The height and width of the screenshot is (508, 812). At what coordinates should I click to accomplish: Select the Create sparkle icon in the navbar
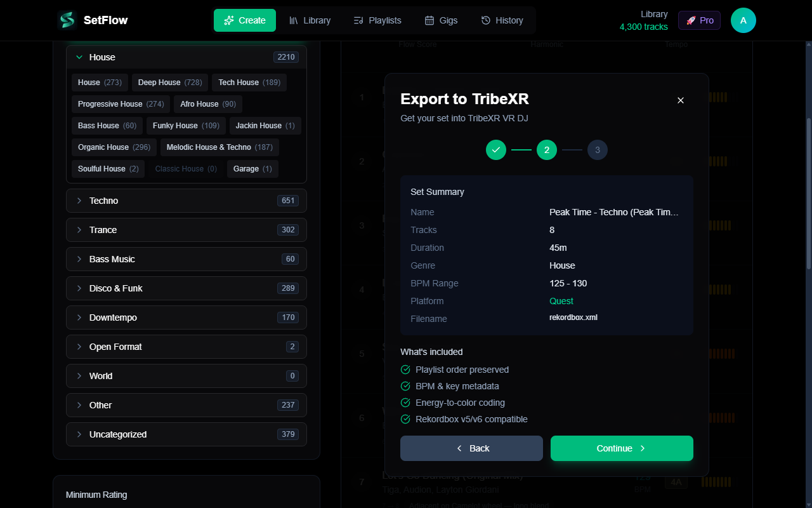point(230,20)
